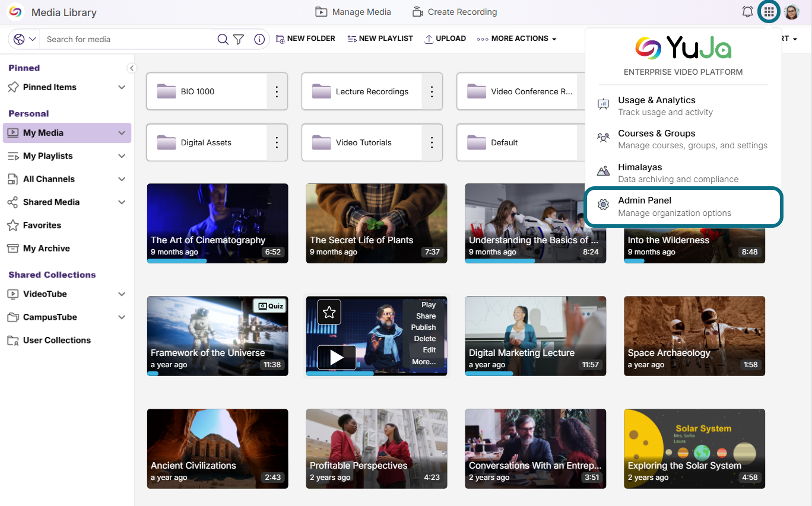Viewport: 812px width, 506px height.
Task: Expand the My Media chevron
Action: 122,133
